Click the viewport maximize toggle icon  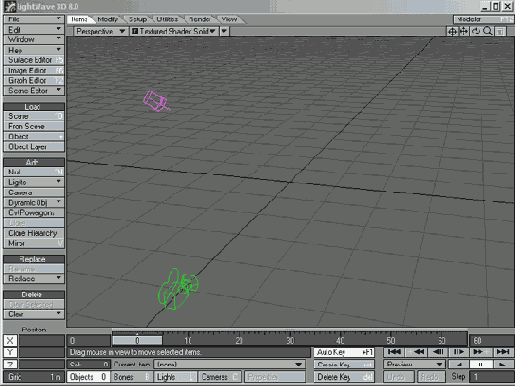(500, 31)
